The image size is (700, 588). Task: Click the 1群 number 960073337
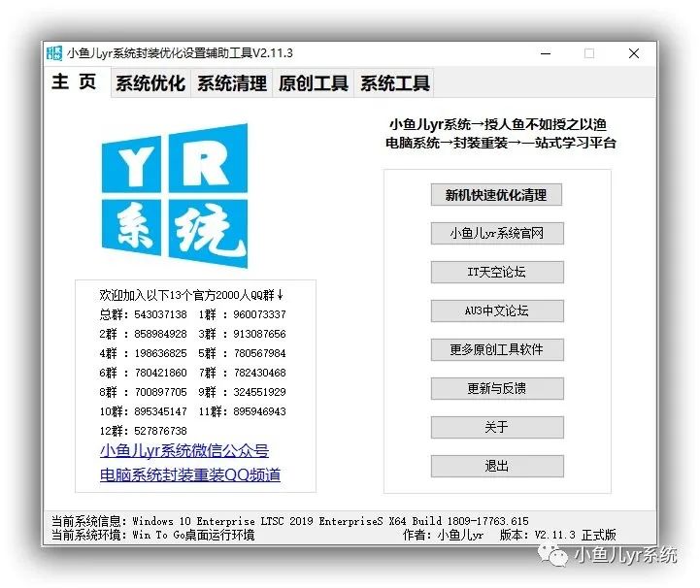tap(259, 314)
